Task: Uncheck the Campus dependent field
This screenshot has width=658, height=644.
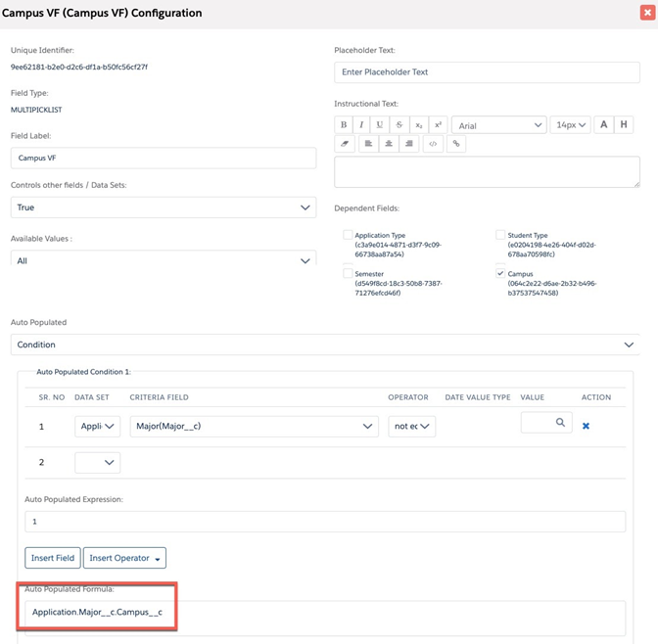Action: coord(500,274)
